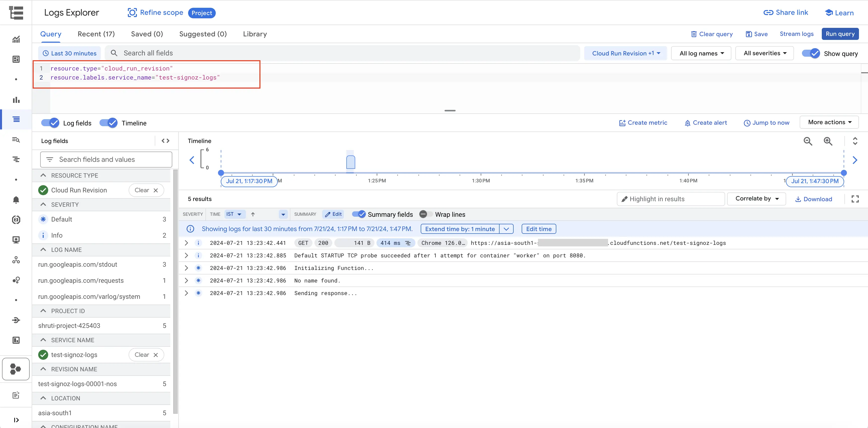
Task: Open the highlighted hexagon cluster sidebar icon
Action: pos(16,369)
